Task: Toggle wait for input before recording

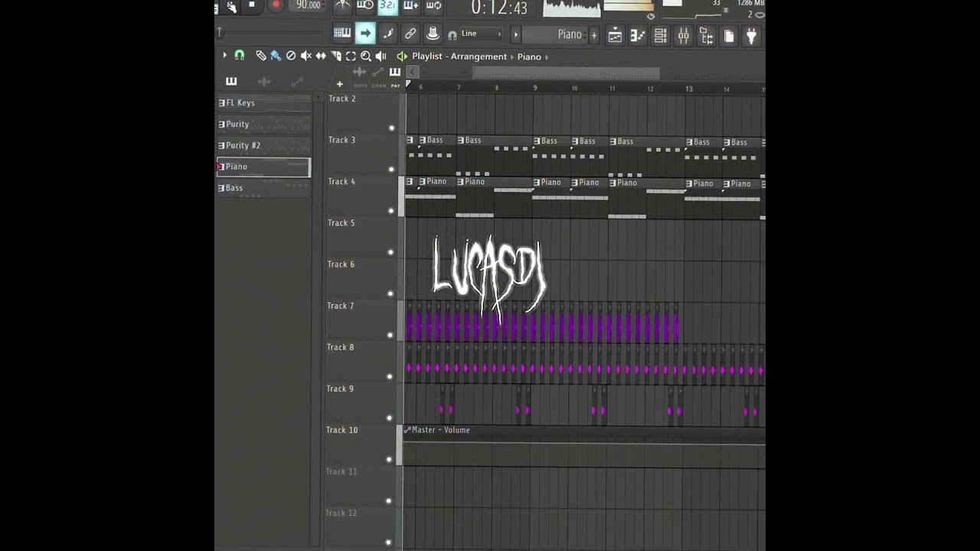Action: coord(365,6)
